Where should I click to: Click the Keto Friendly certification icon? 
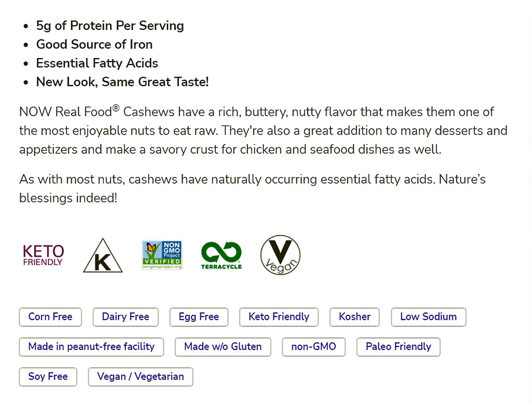[x=43, y=255]
